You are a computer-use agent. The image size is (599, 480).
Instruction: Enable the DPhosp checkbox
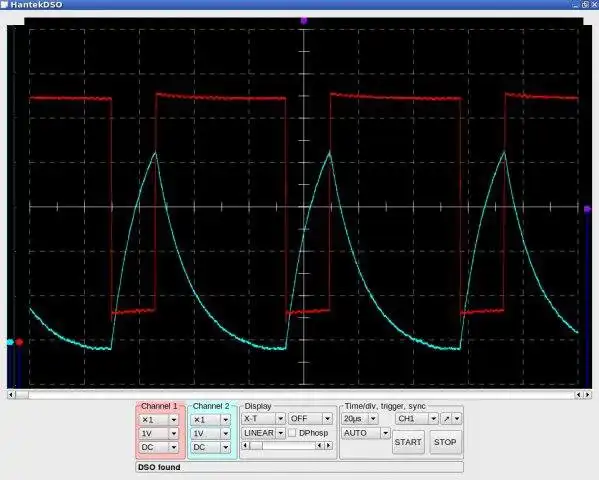click(x=292, y=433)
